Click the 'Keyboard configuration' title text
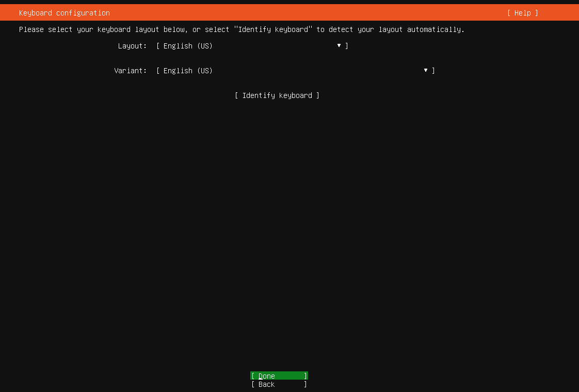This screenshot has height=392, width=579. coord(65,13)
